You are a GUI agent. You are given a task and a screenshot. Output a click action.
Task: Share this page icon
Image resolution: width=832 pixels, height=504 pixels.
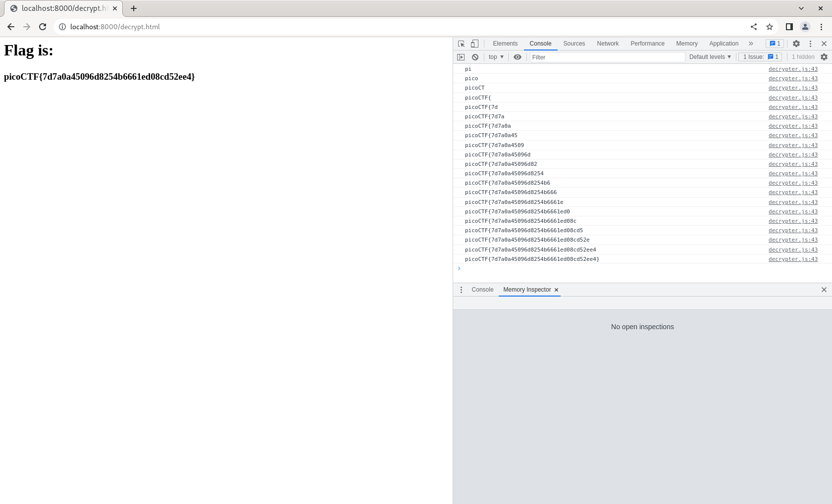click(754, 27)
